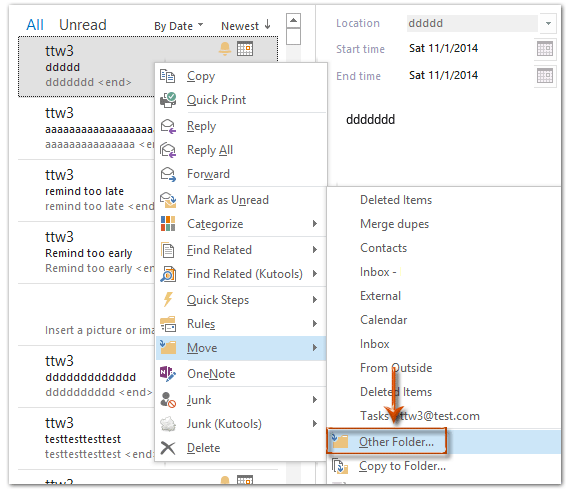Click the Find Related (Kutools) magnifier icon

168,274
